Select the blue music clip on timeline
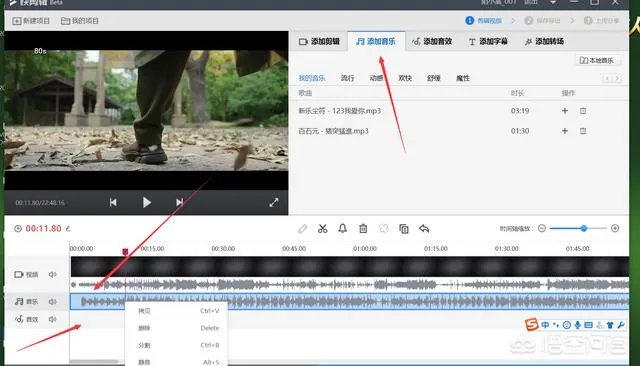 coord(349,302)
